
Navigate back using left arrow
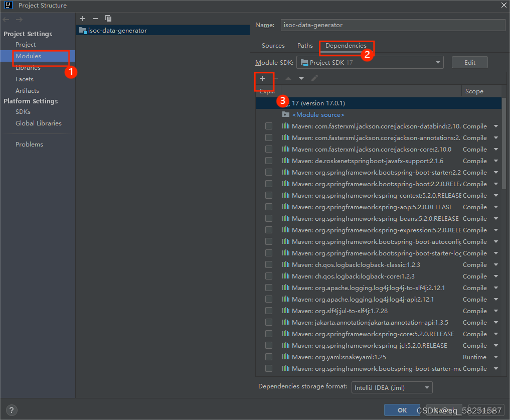pos(6,20)
